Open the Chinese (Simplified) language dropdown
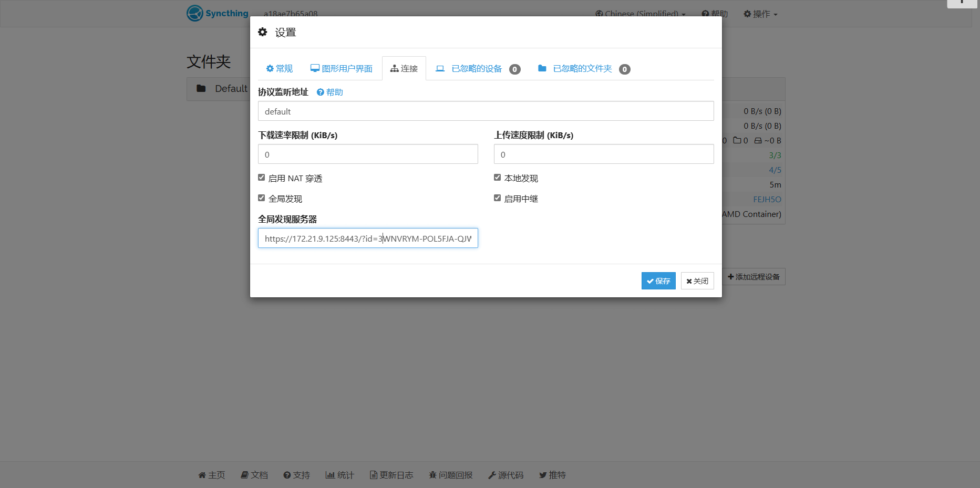 coord(641,14)
